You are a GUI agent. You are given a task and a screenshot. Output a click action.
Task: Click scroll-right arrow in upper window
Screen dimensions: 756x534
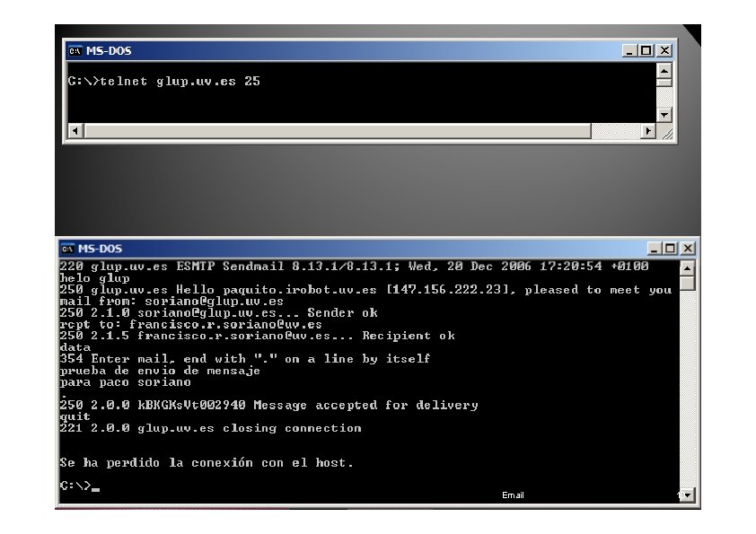(x=648, y=131)
